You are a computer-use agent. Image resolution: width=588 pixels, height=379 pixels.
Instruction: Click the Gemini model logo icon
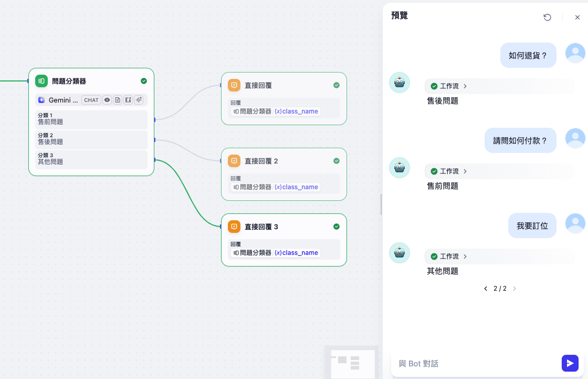click(41, 100)
